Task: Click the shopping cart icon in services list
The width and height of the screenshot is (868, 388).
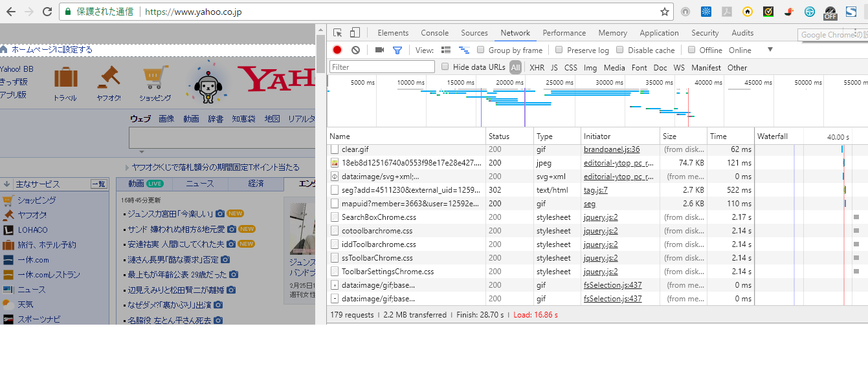Action: pyautogui.click(x=8, y=200)
